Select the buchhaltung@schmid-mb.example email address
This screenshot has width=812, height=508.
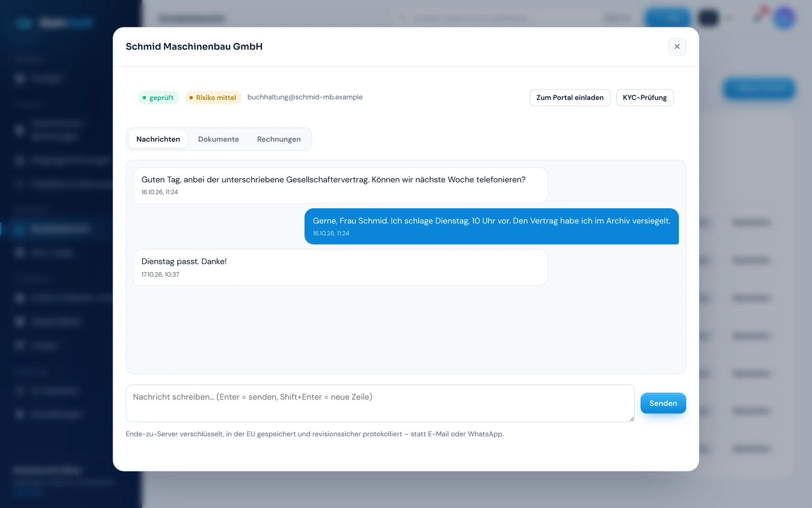[305, 97]
